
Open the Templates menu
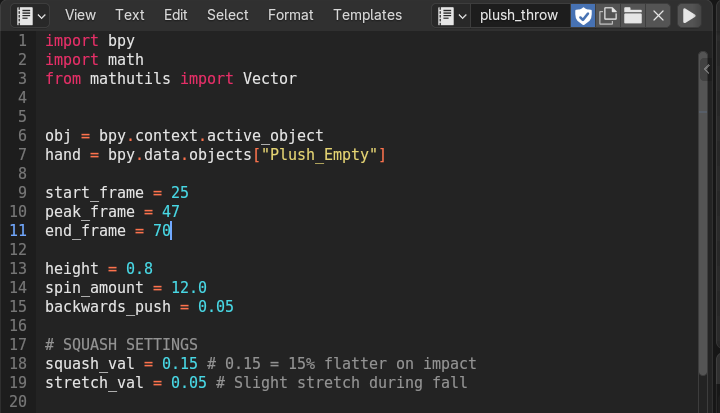[x=368, y=15]
